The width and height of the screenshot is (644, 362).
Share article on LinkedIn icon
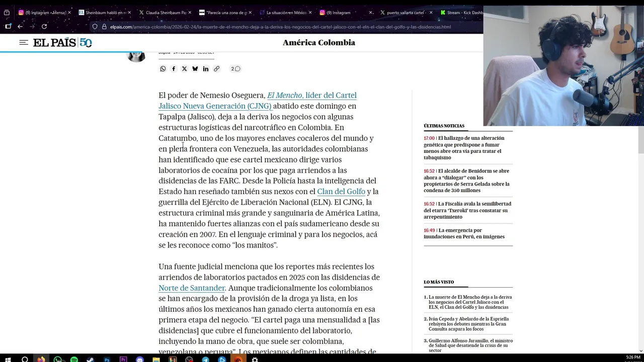(x=206, y=69)
